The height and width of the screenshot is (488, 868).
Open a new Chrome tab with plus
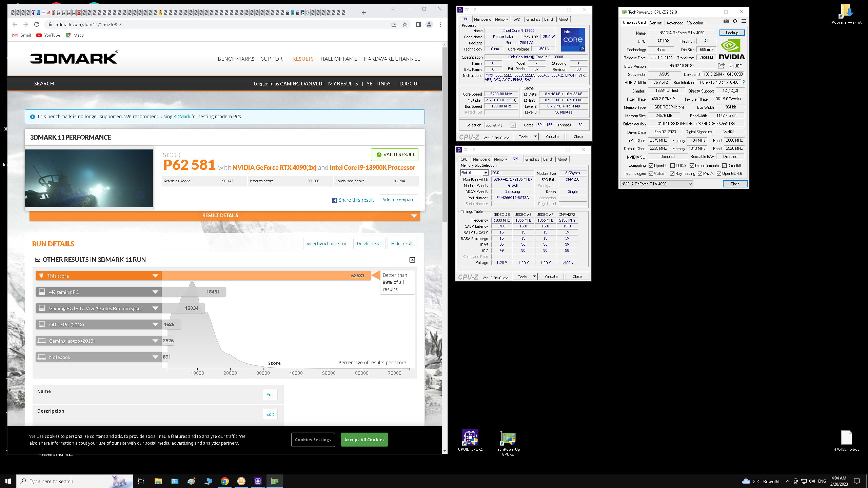click(364, 13)
